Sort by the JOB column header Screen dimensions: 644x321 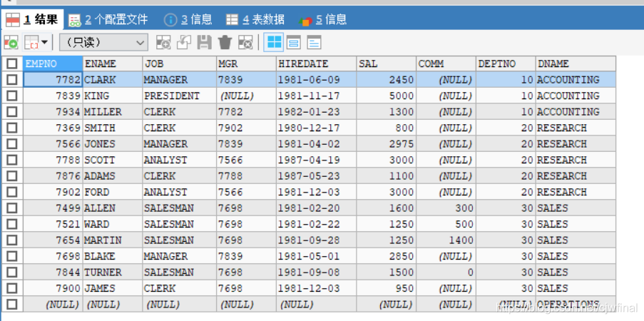tap(180, 63)
